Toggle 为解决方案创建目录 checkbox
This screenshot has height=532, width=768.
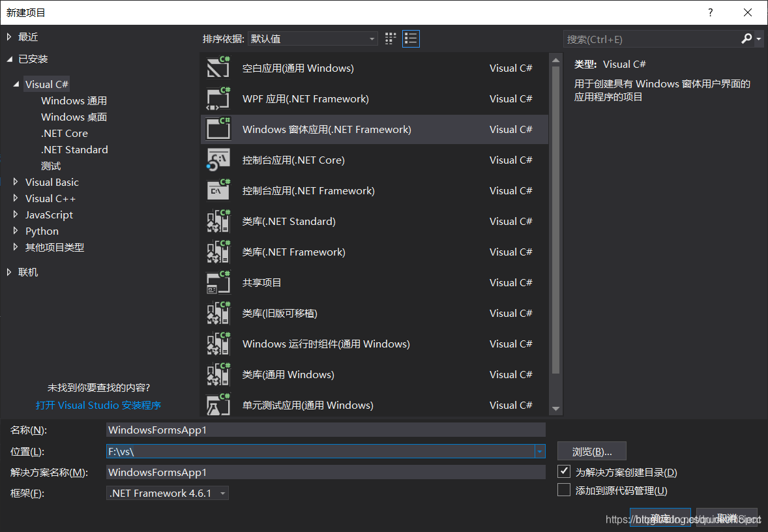(x=564, y=471)
